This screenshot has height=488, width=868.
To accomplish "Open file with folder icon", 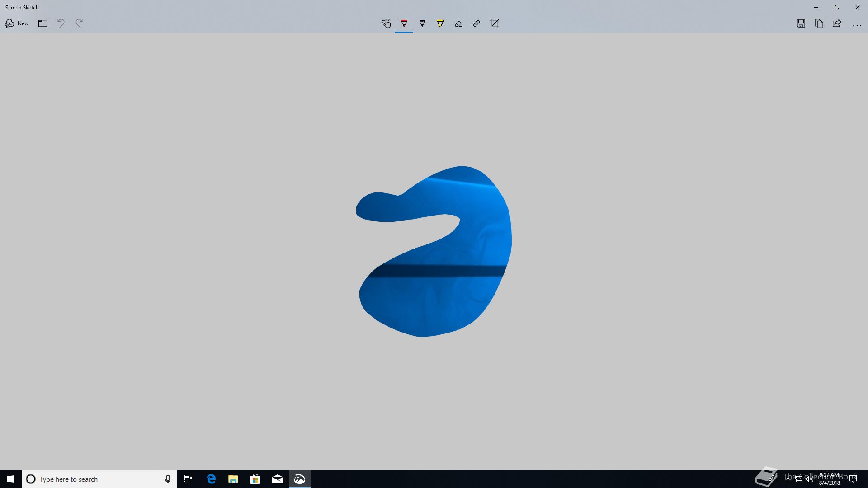I will (x=43, y=23).
